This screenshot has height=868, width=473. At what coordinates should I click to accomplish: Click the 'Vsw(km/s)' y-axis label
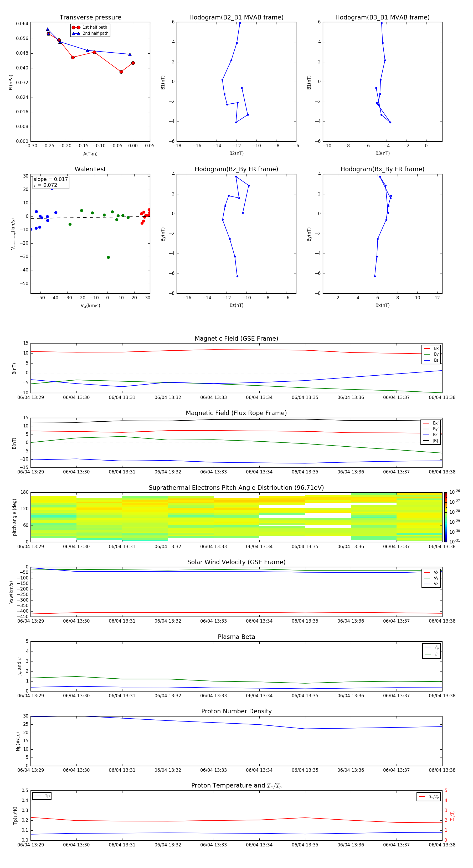(11, 592)
